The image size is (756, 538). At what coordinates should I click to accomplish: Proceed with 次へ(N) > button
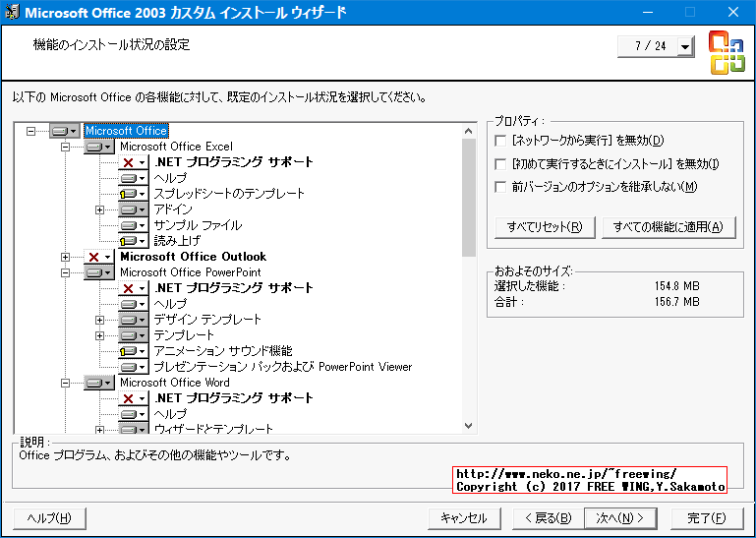[620, 518]
